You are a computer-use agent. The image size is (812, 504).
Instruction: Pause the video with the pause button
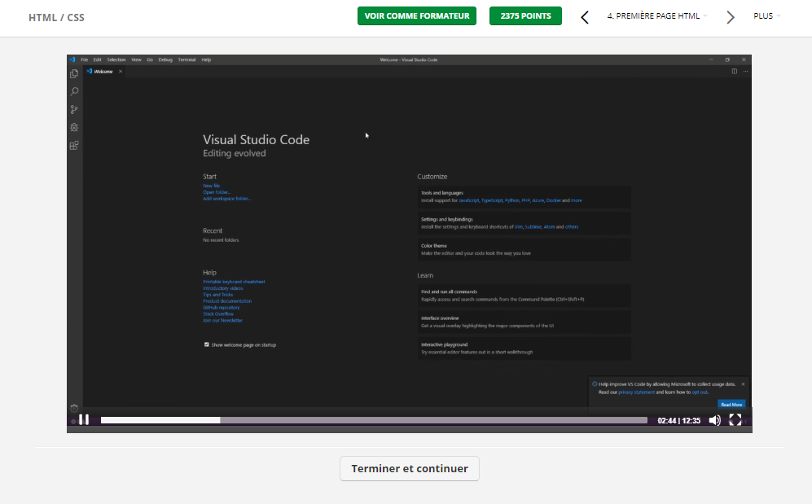pos(84,419)
